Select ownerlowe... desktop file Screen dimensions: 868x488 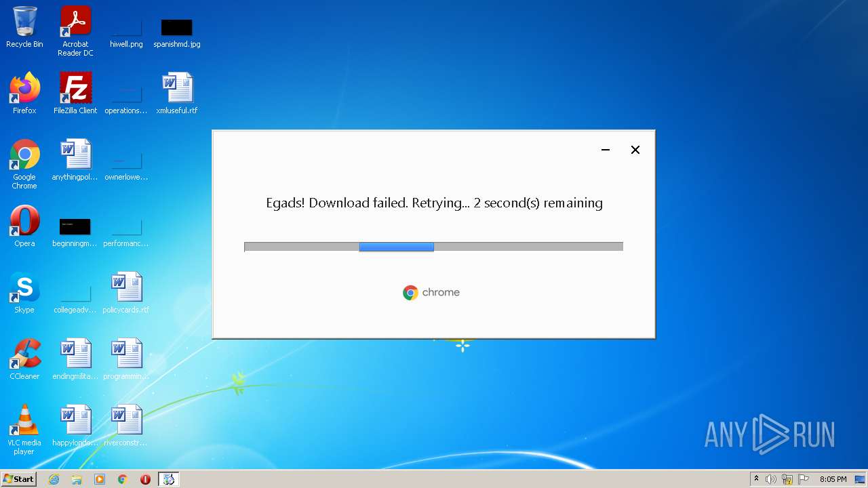(126, 164)
